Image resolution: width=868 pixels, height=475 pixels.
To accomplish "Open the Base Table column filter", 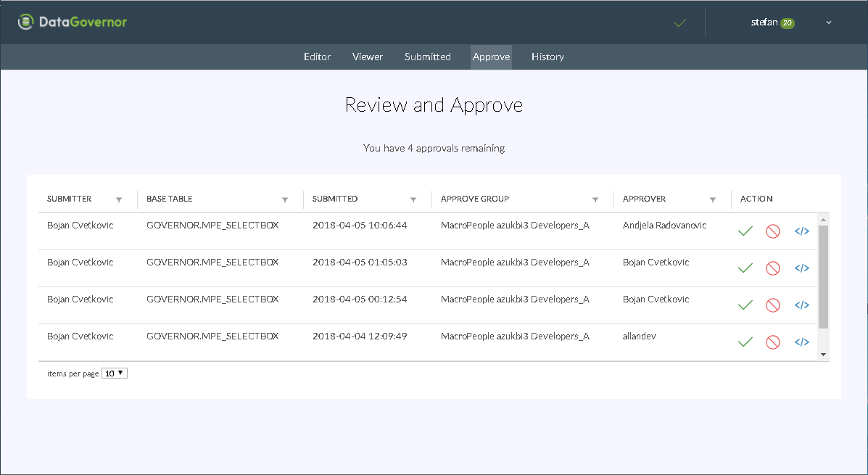I will tap(285, 199).
